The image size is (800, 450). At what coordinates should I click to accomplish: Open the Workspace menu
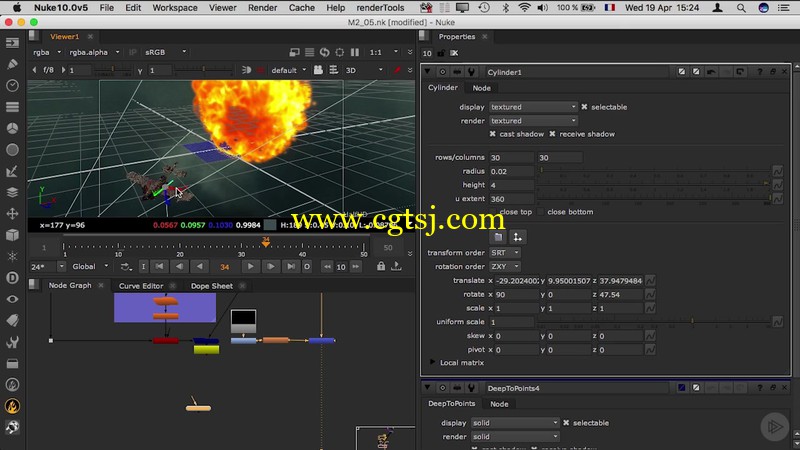point(174,8)
